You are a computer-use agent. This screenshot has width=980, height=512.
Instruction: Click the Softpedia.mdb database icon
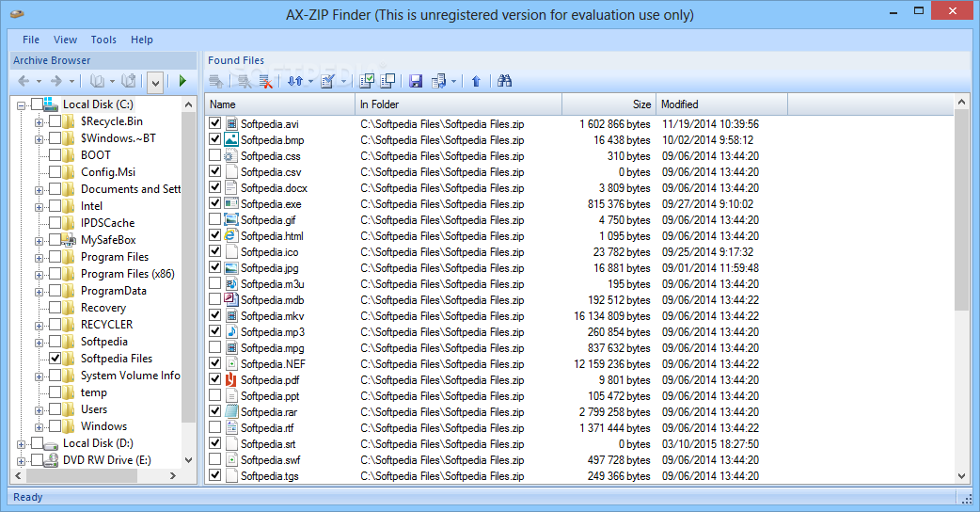[231, 299]
